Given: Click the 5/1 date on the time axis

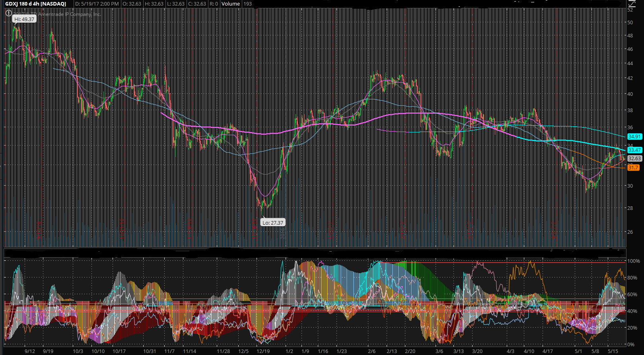Looking at the screenshot, I should pyautogui.click(x=578, y=351).
